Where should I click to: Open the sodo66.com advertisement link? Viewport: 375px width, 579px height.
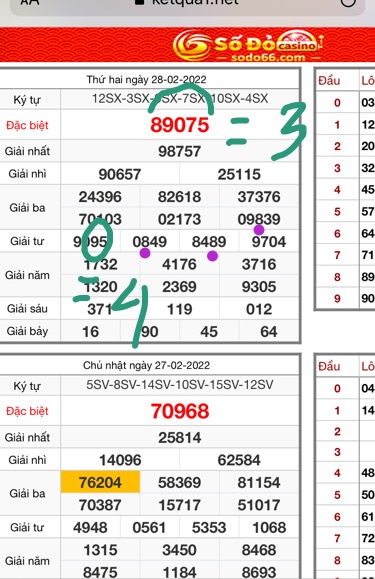tap(268, 58)
